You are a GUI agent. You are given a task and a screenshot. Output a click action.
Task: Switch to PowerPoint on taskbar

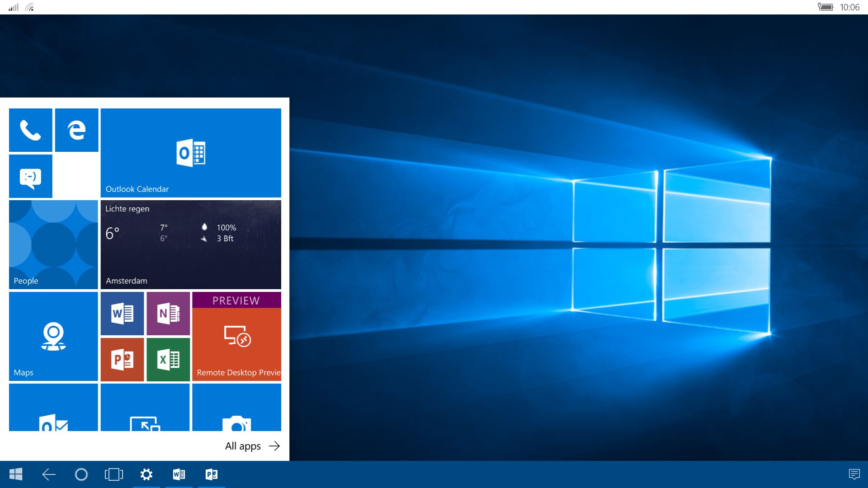[212, 474]
